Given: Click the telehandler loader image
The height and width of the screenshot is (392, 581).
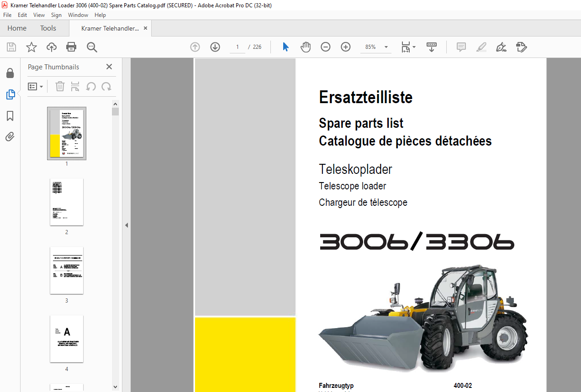Looking at the screenshot, I should (423, 317).
